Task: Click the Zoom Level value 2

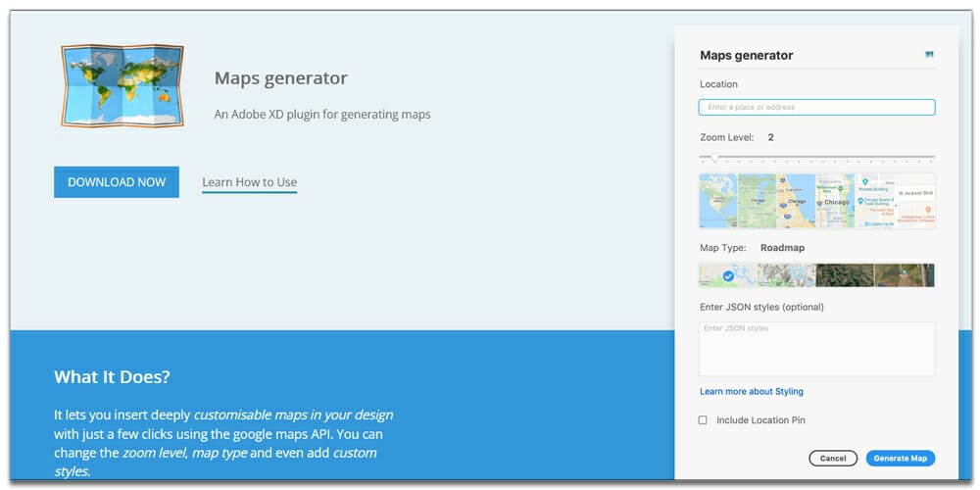Action: click(x=770, y=137)
